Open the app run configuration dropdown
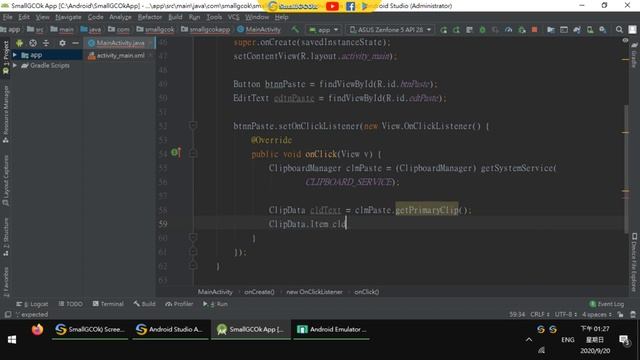The image size is (640, 360). coord(324,30)
